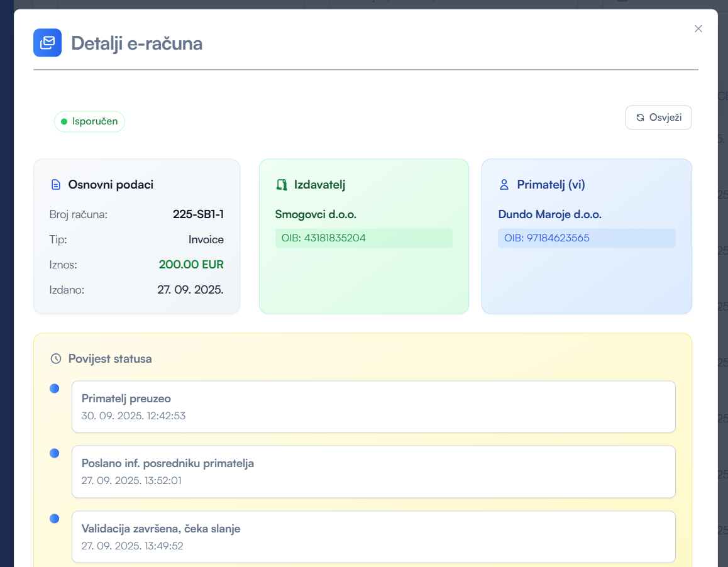Click the Dundo Maroje d.o.o. recipient name
The height and width of the screenshot is (567, 728).
[x=549, y=214]
